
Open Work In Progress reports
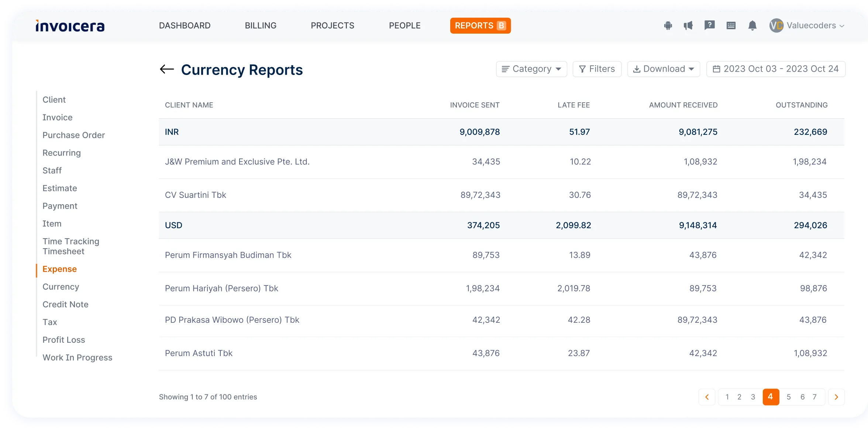click(x=77, y=358)
